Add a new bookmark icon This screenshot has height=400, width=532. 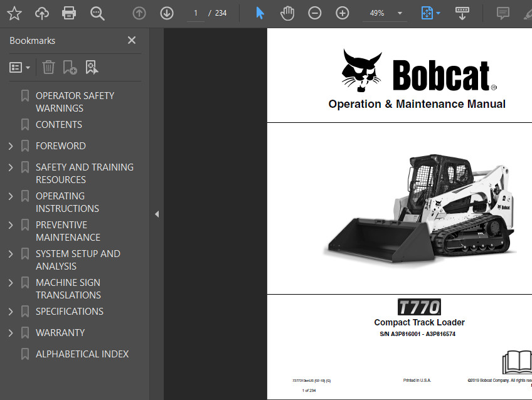(x=70, y=67)
